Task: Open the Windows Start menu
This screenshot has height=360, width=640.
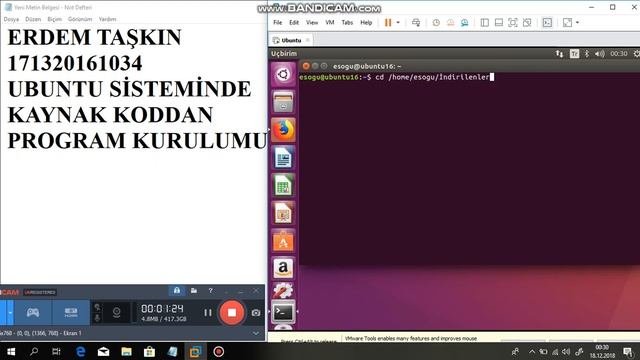Action: 11,351
